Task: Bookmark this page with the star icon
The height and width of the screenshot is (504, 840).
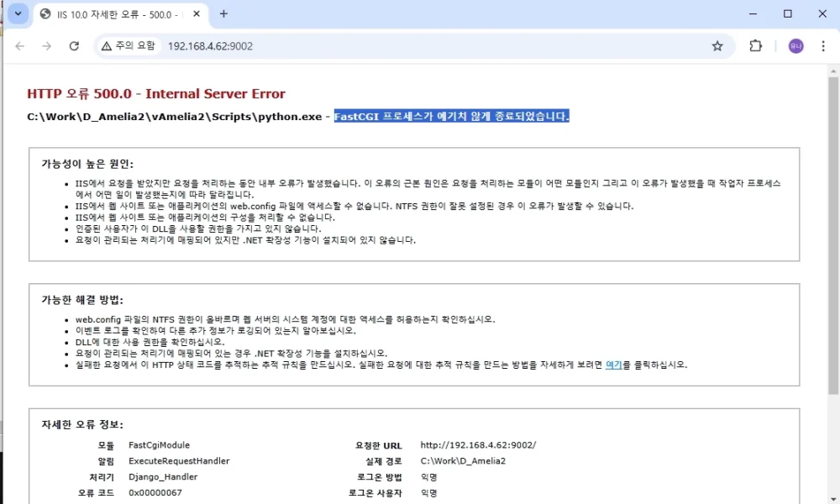Action: 717,46
